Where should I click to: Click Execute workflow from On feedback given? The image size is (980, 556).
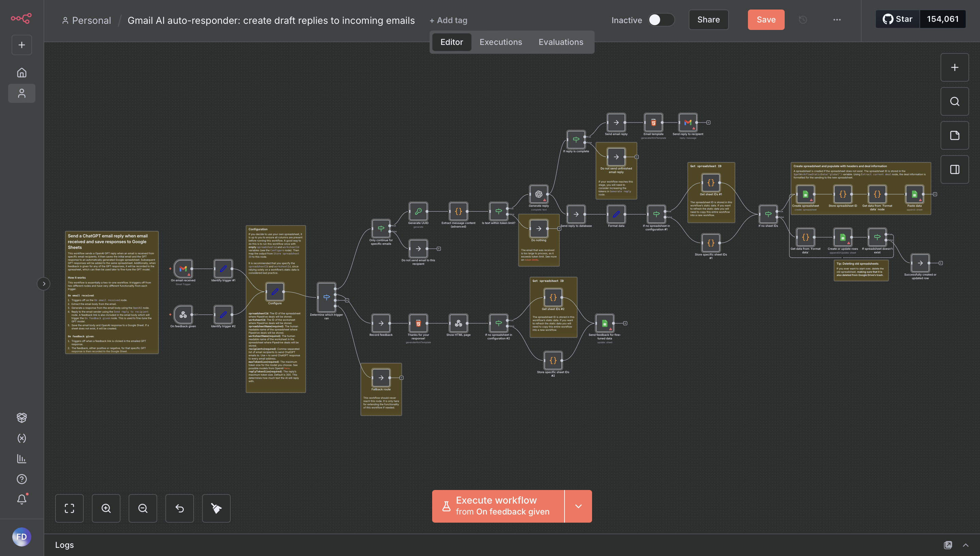point(498,506)
